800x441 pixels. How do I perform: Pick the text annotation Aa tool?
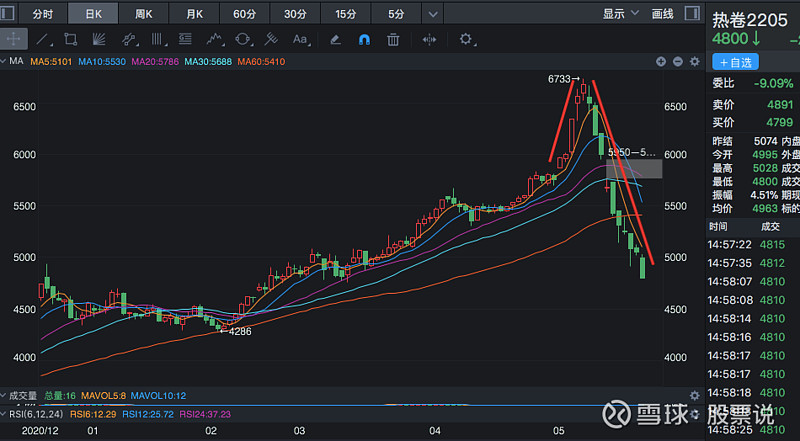tap(300, 39)
